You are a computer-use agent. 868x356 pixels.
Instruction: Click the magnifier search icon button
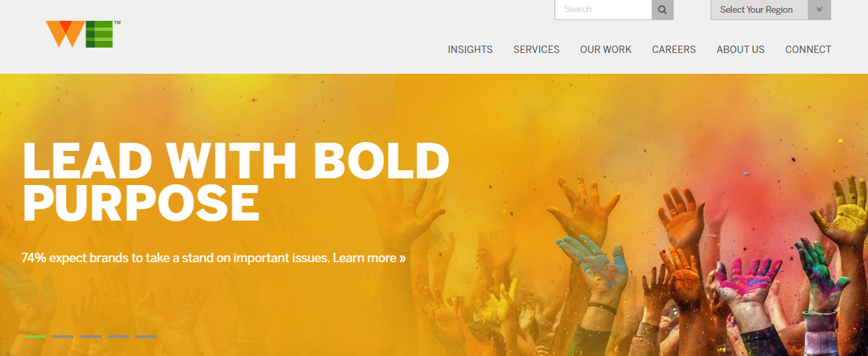662,9
